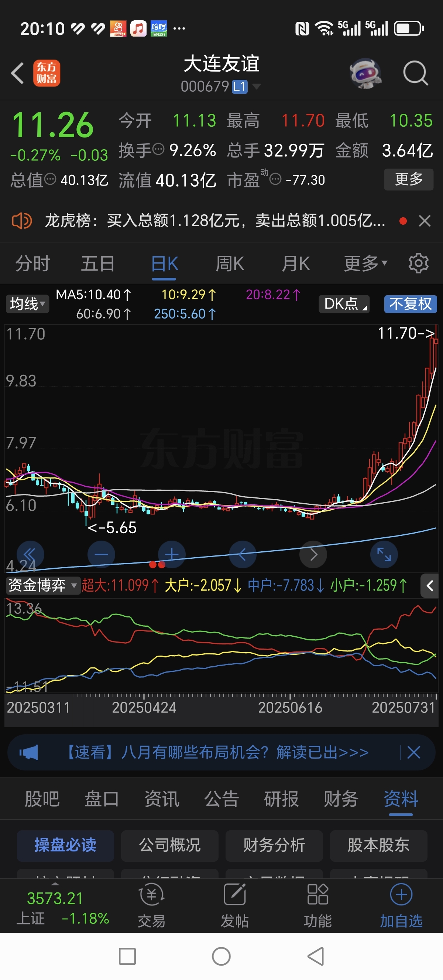Tap the 换手 info bubble icon

click(158, 149)
